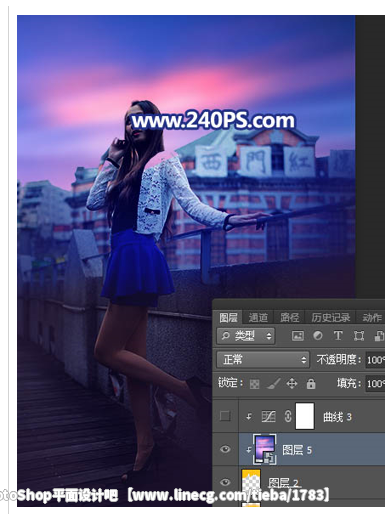The image size is (385, 514).
Task: Select the 图层 5 smart object thumbnail
Action: (265, 449)
